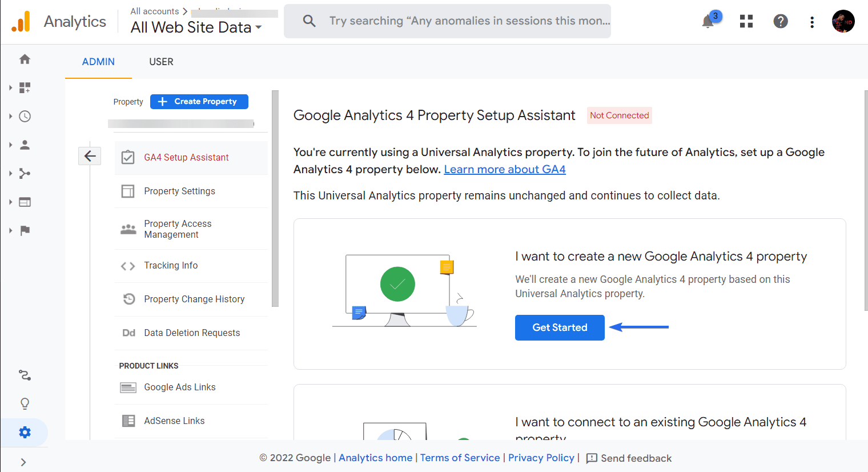The width and height of the screenshot is (868, 472).
Task: Open Customization dashboards icon in sidebar
Action: pos(25,87)
